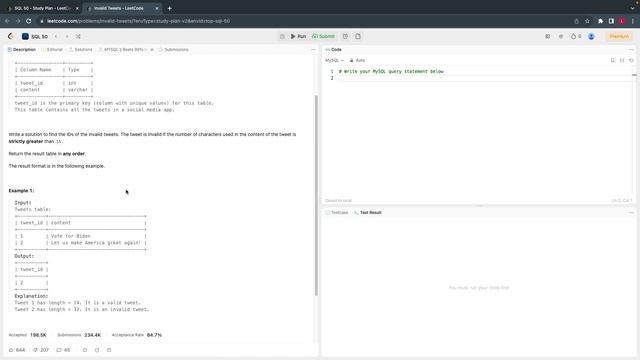The image size is (640, 360).
Task: Like the problem with thumbs up
Action: coord(17,350)
